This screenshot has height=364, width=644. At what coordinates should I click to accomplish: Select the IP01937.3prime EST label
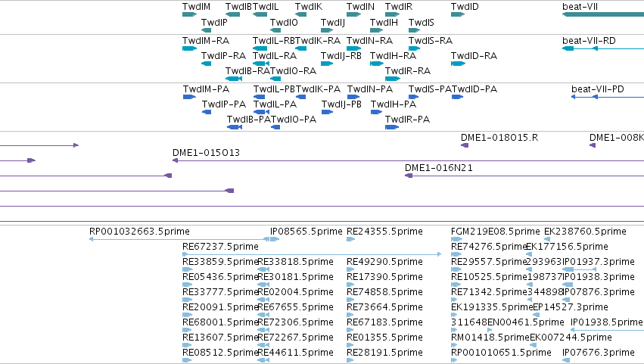[x=599, y=262]
